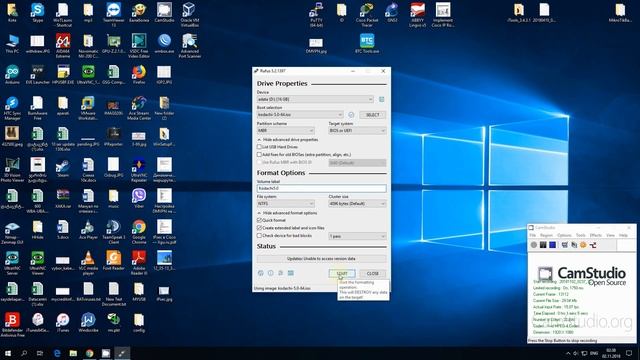Click the save device image icon in Rufus
Screen dimensions: 640x360
[382, 99]
